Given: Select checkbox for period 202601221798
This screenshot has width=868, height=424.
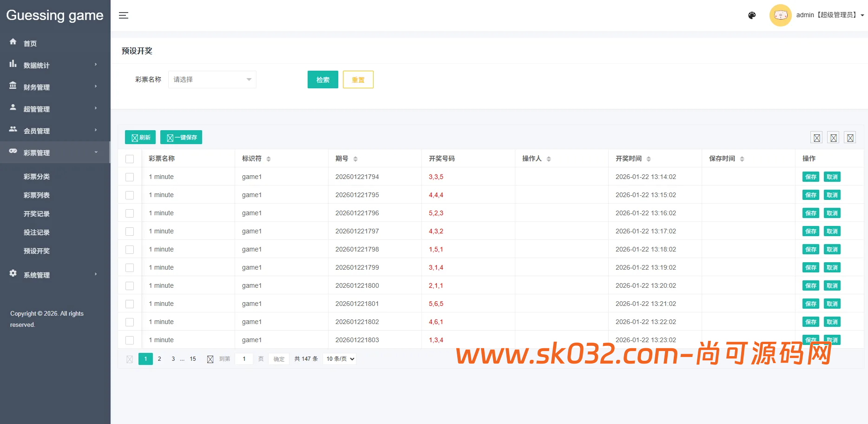Looking at the screenshot, I should (x=130, y=250).
